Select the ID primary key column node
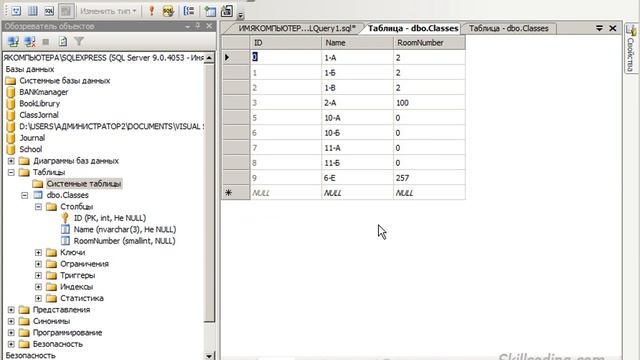The image size is (640, 360). 109,218
